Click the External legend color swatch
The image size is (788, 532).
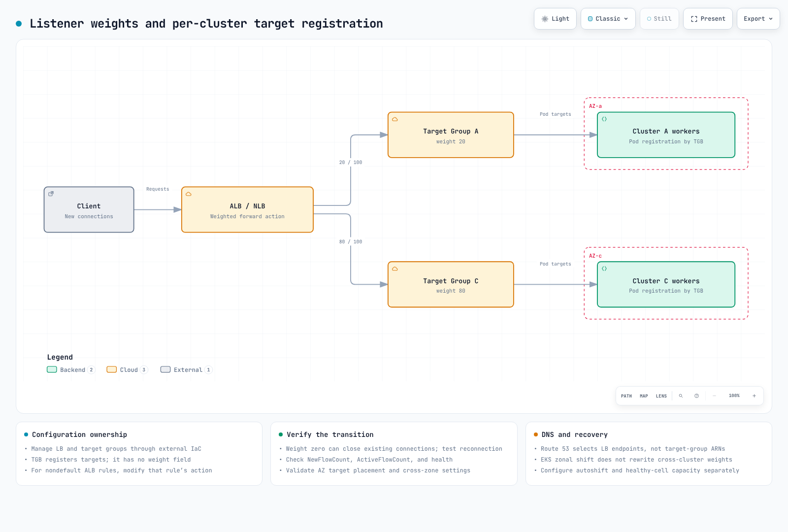point(165,369)
